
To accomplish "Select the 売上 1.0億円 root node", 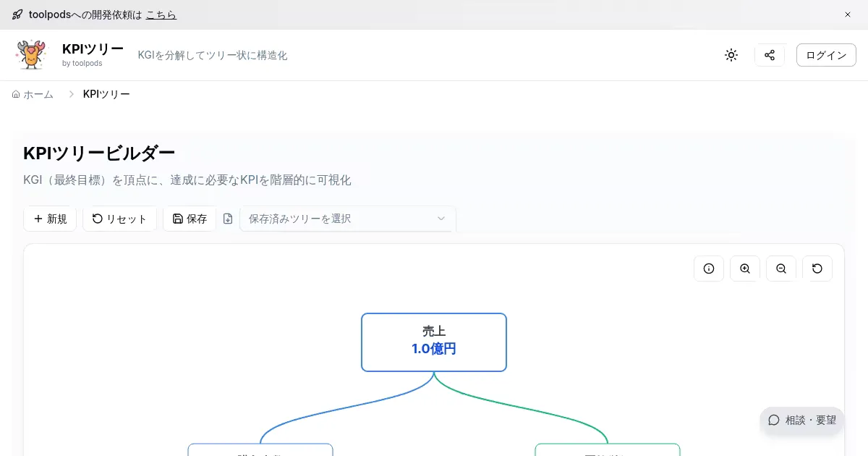I will click(x=434, y=342).
